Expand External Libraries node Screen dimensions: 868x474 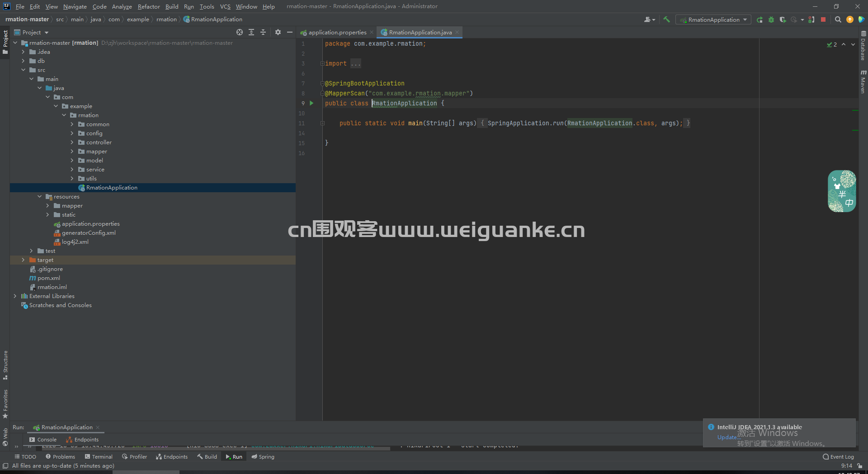15,296
